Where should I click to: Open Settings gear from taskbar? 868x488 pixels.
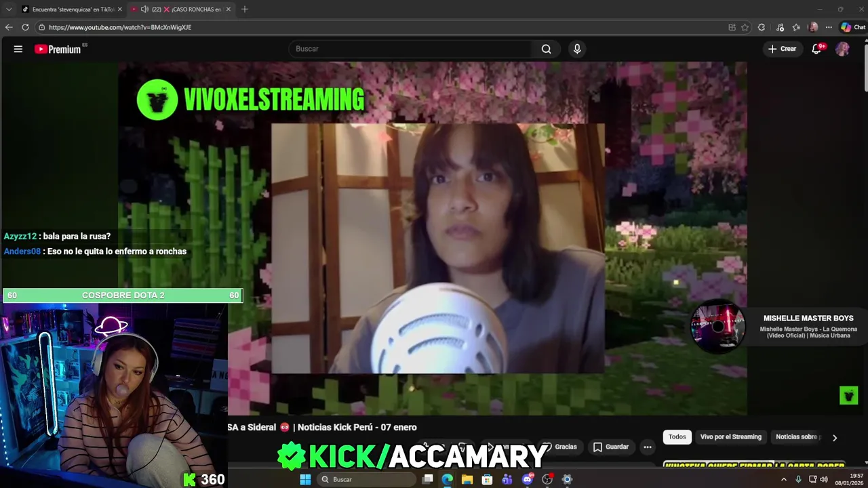(567, 479)
